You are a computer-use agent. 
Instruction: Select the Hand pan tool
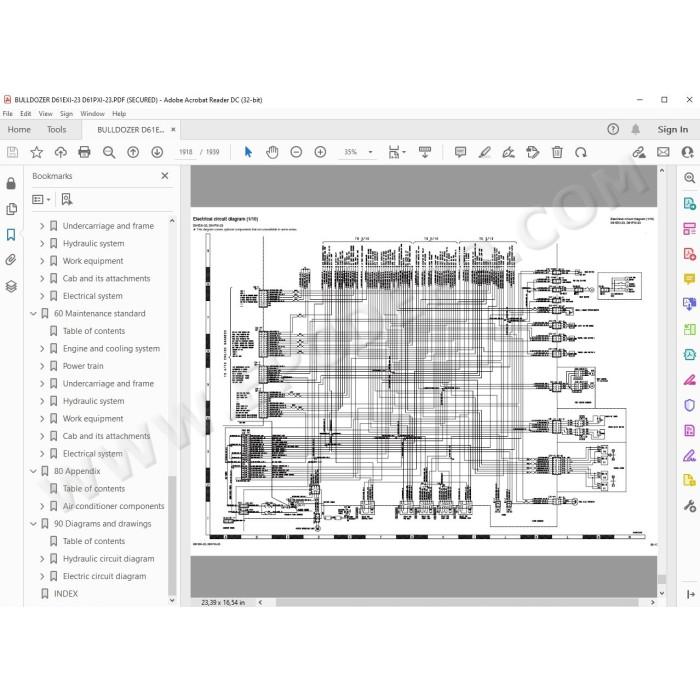point(272,152)
